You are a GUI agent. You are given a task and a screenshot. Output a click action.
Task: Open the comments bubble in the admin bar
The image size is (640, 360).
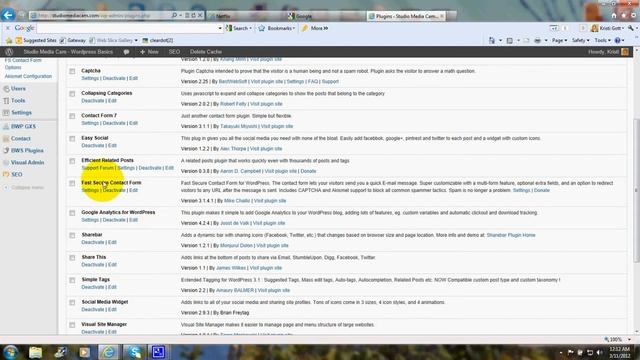pyautogui.click(x=127, y=52)
